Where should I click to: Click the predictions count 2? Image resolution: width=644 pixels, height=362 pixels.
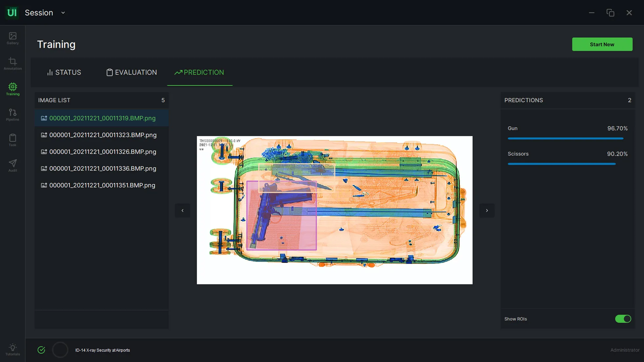click(629, 100)
